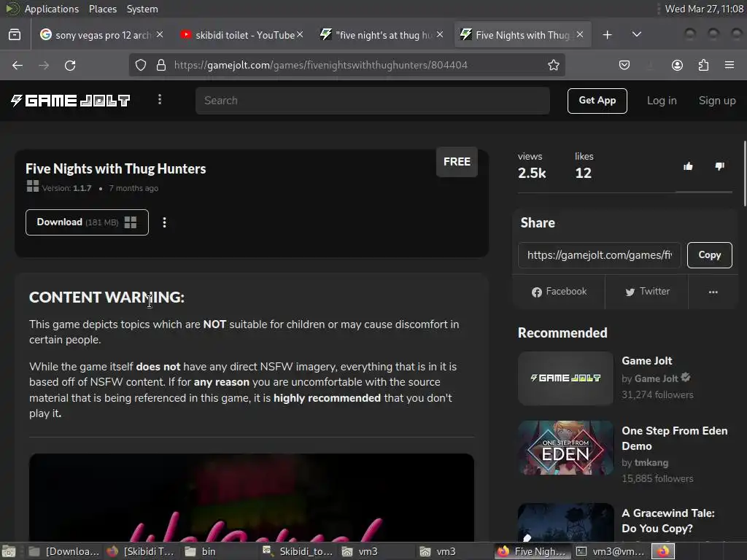Click the Game Jolt search field
The image size is (747, 560).
point(373,101)
